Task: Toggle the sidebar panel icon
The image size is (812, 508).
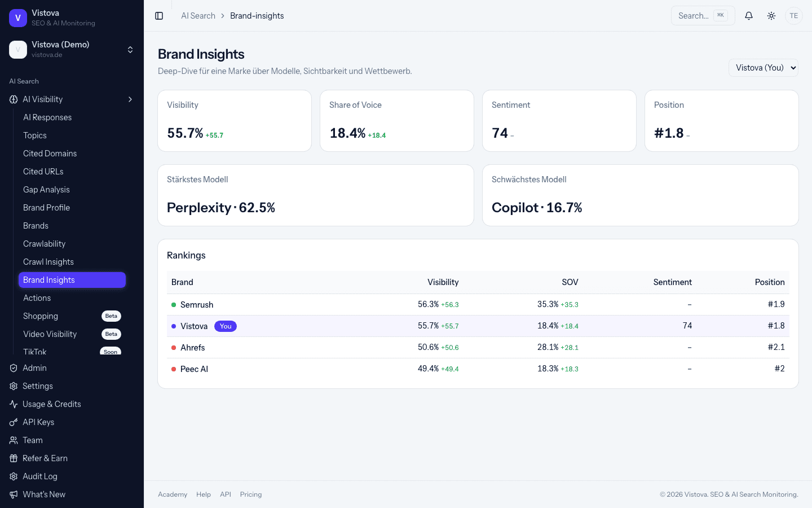Action: point(159,16)
